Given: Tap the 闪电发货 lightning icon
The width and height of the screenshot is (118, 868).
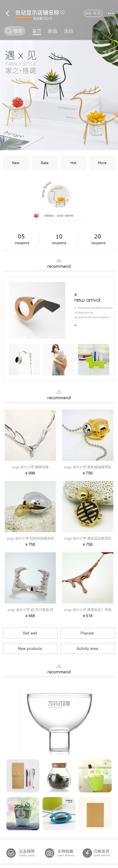Looking at the screenshot, I should [x=87, y=853].
